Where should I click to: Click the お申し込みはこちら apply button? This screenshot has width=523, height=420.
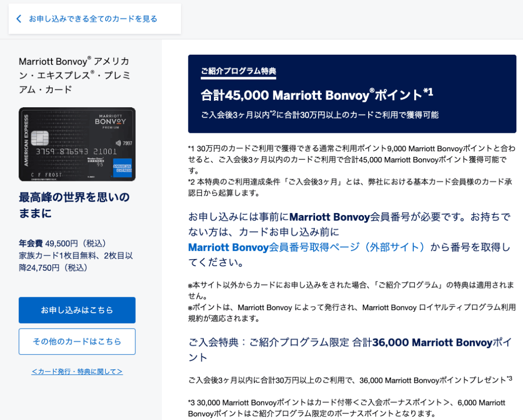(77, 310)
